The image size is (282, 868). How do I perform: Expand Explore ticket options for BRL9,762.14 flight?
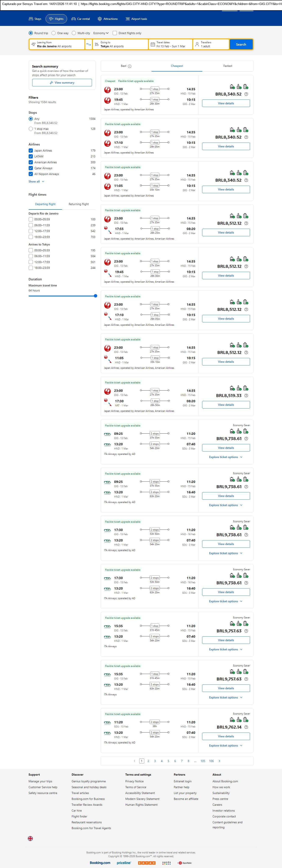point(225,745)
